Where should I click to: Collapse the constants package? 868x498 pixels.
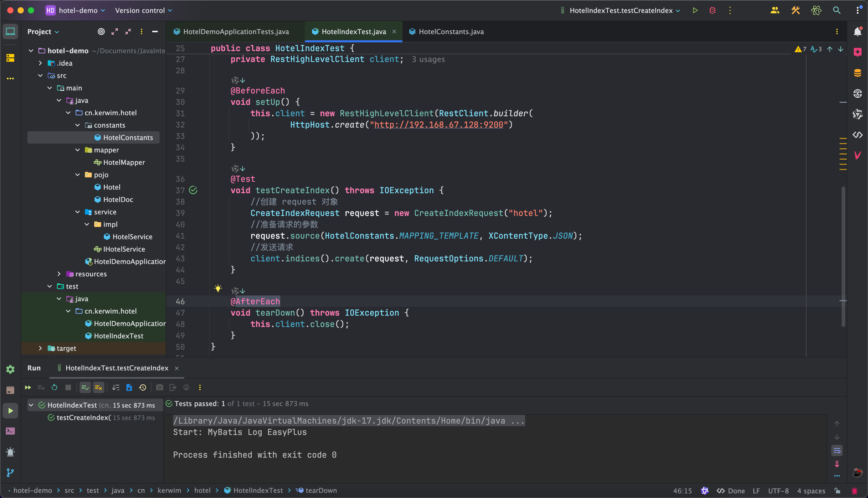click(78, 125)
